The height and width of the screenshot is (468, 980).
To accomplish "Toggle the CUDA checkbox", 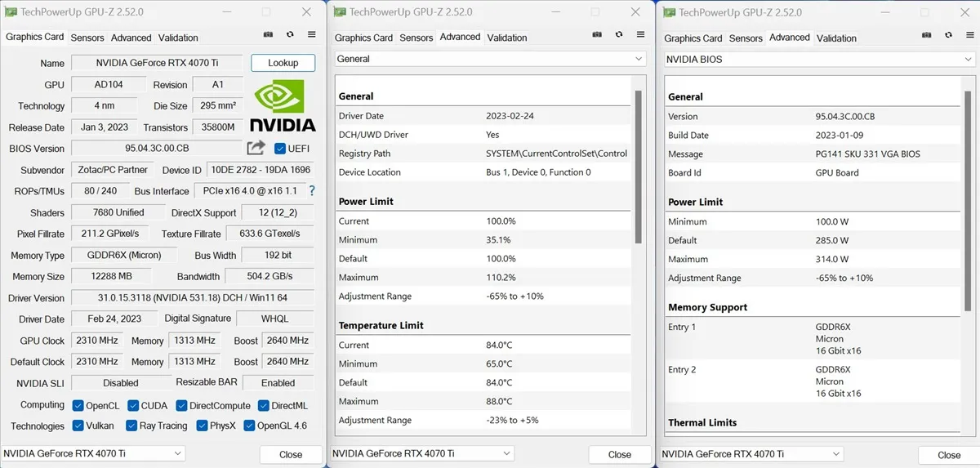I will coord(132,405).
